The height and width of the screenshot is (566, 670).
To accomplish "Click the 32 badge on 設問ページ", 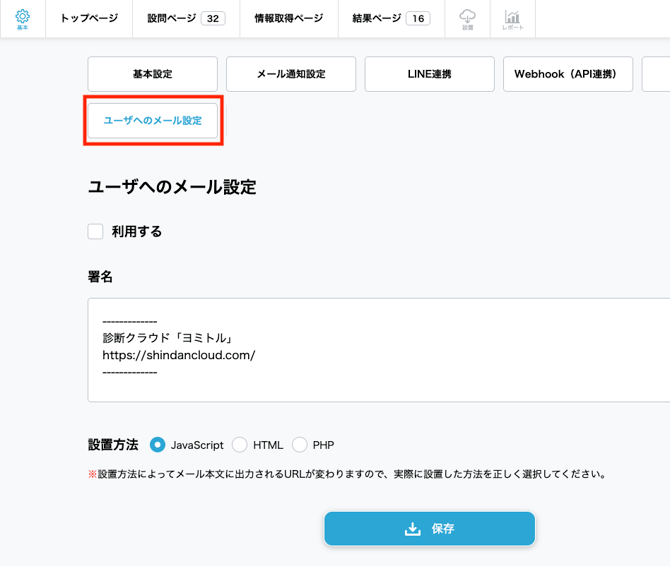I will (213, 18).
